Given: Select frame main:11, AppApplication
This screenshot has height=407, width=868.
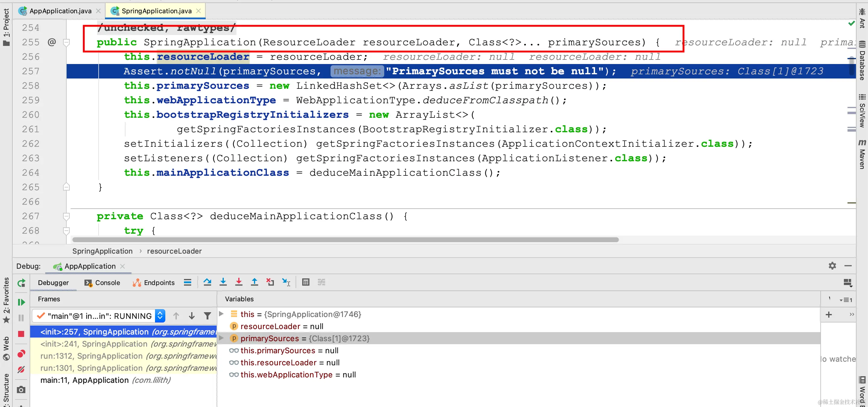Looking at the screenshot, I should [x=105, y=380].
